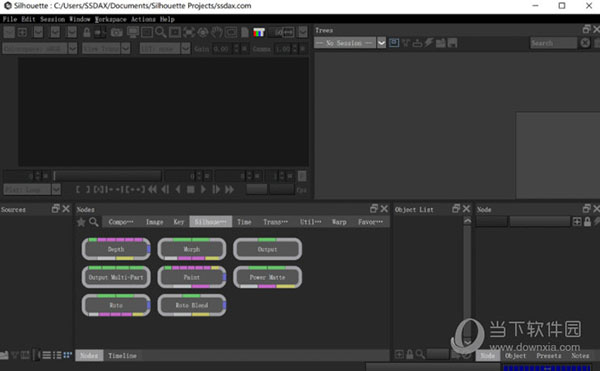The image size is (600, 371).
Task: Click the rewind to start button
Action: click(152, 189)
